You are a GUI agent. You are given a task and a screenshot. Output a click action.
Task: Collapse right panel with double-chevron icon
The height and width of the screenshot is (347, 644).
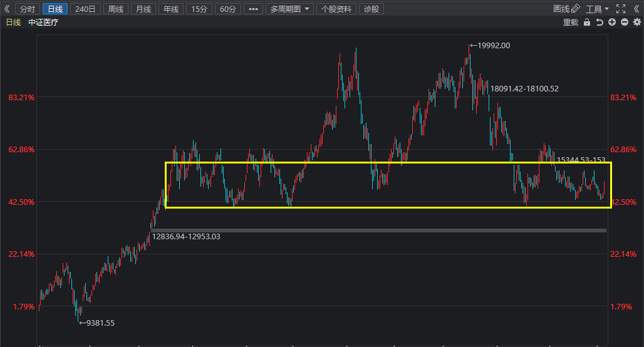pyautogui.click(x=636, y=9)
